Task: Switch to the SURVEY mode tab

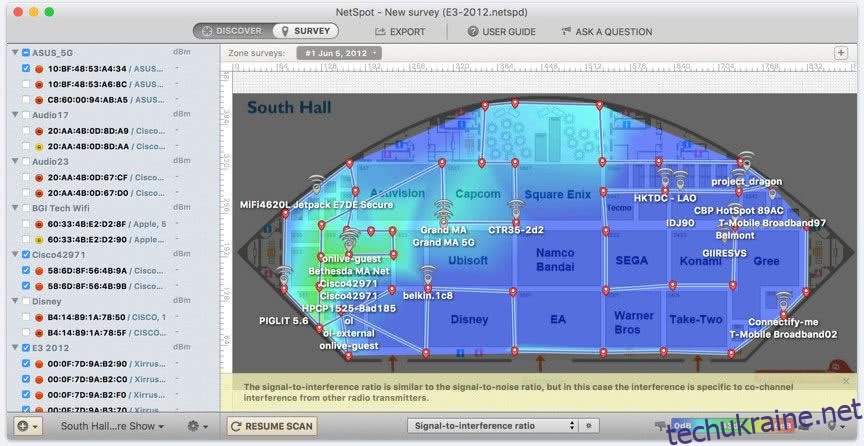Action: pyautogui.click(x=305, y=31)
